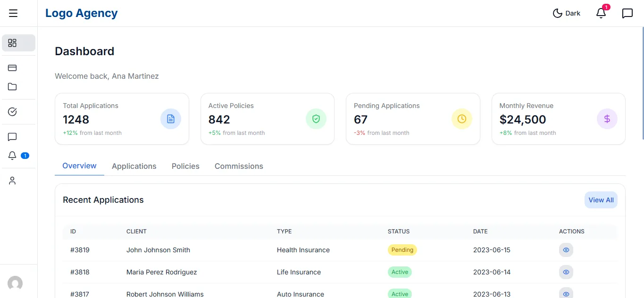
Task: Click the Logo Agency title
Action: point(82,13)
